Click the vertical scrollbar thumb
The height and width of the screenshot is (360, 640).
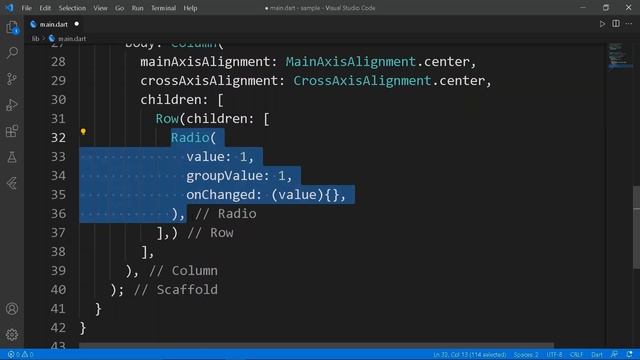[636, 227]
